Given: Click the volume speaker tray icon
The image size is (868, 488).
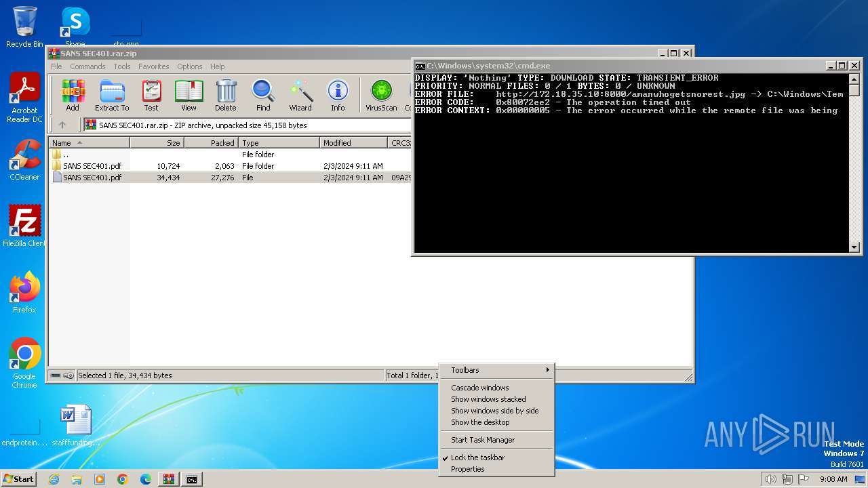Looking at the screenshot, I should [770, 479].
